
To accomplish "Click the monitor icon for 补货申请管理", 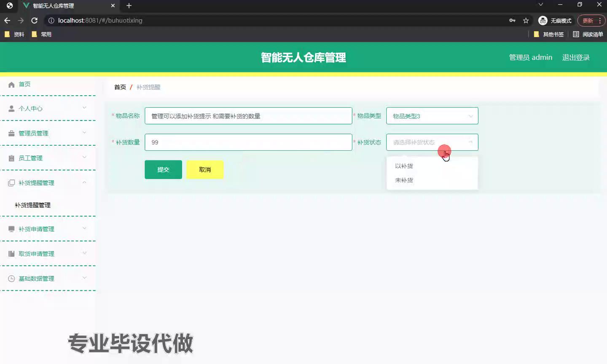I will click(11, 229).
